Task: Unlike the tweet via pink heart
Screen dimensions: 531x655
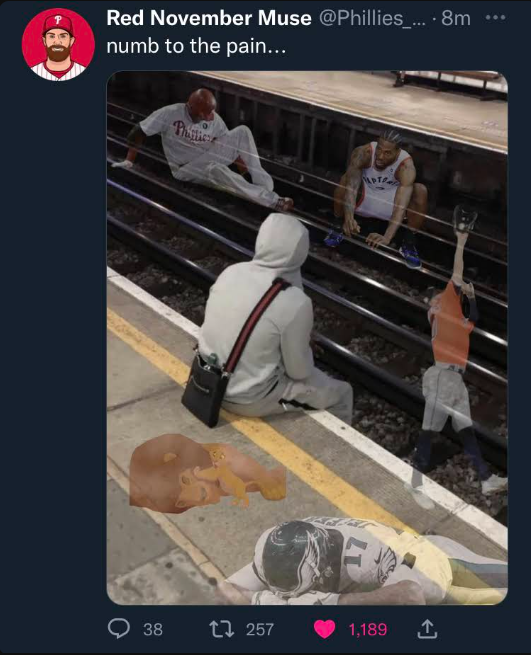Action: (x=325, y=629)
